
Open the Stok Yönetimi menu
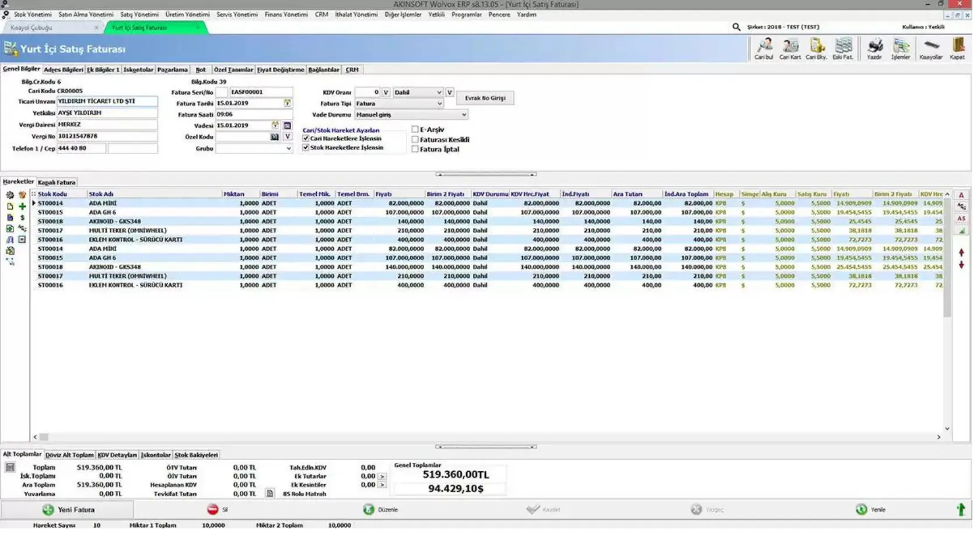(x=33, y=15)
